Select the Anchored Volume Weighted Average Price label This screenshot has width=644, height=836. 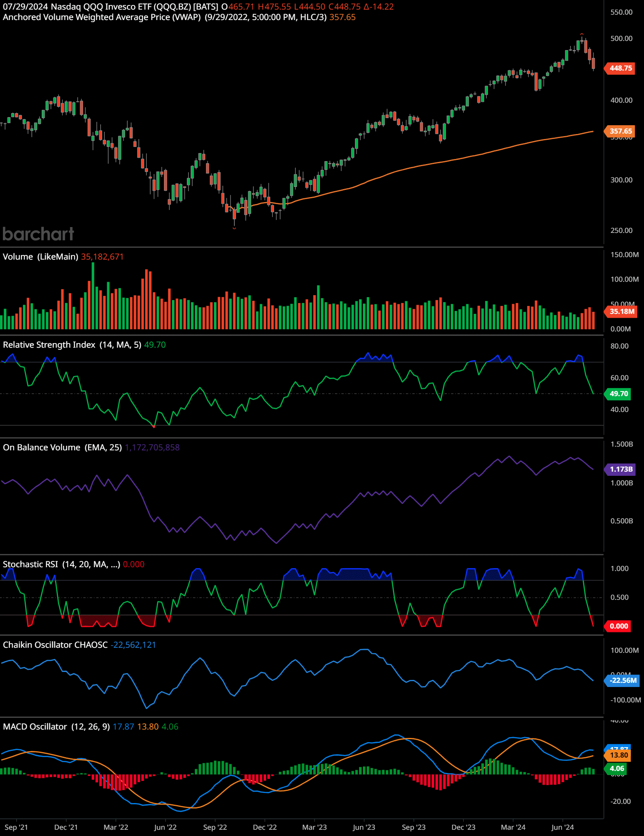tap(102, 17)
